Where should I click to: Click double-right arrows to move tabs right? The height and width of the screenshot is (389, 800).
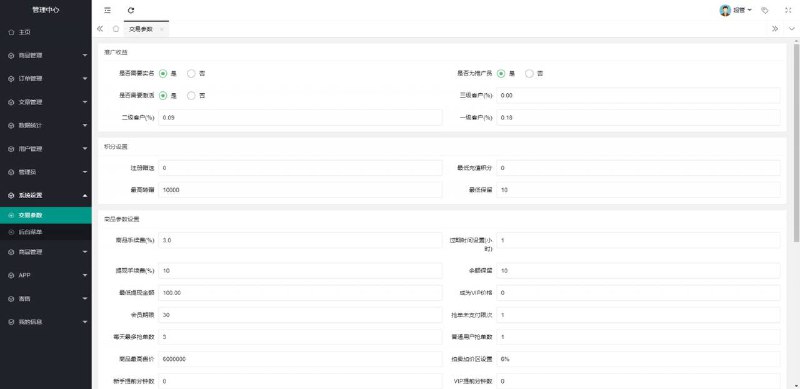[775, 29]
